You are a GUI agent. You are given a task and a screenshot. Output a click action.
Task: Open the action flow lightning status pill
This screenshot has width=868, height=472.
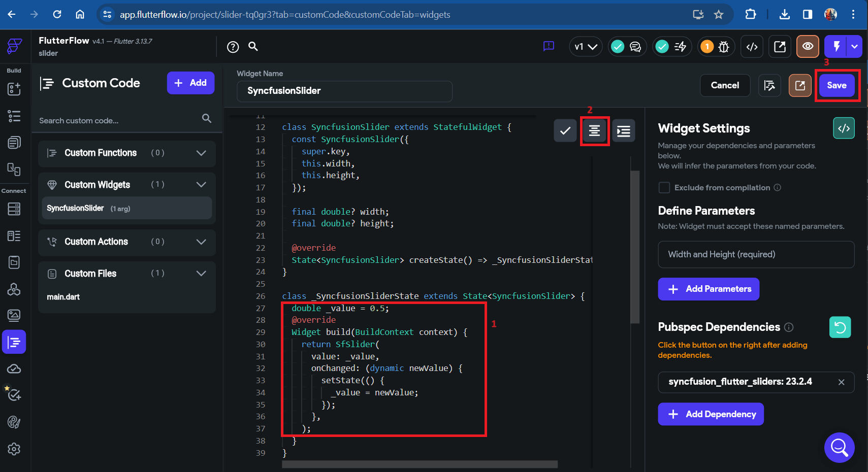click(x=671, y=47)
